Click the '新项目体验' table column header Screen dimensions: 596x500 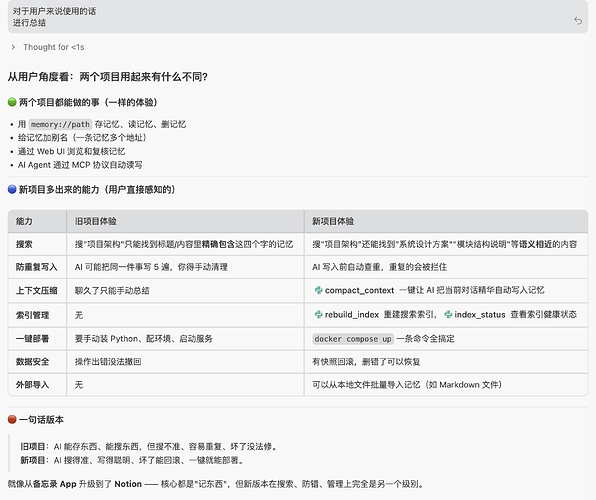[x=333, y=221]
